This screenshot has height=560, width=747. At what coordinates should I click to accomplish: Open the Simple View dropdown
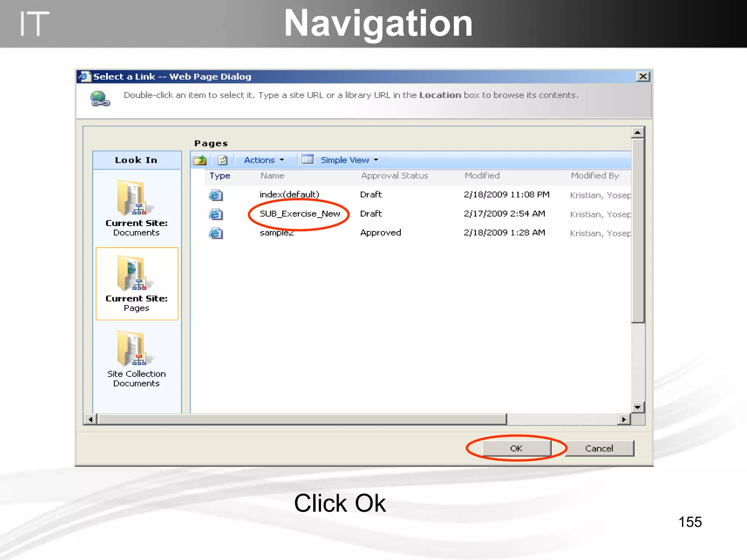[349, 160]
